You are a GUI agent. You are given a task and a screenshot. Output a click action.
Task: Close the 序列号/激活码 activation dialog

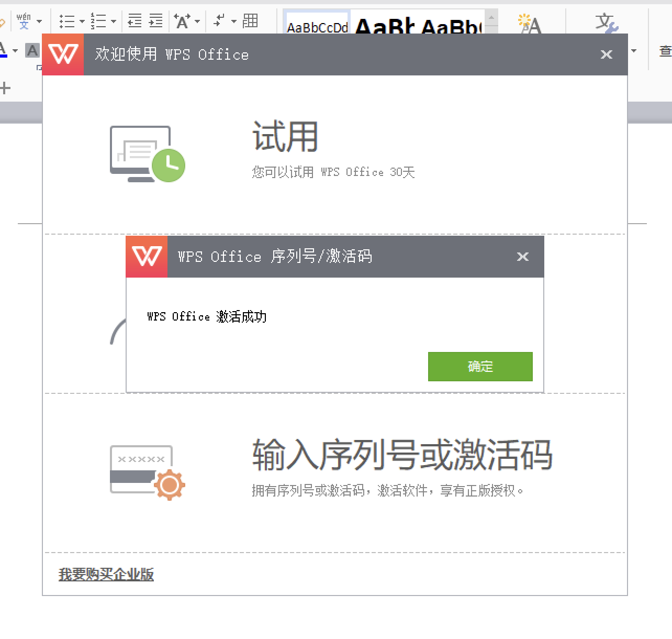tap(522, 257)
